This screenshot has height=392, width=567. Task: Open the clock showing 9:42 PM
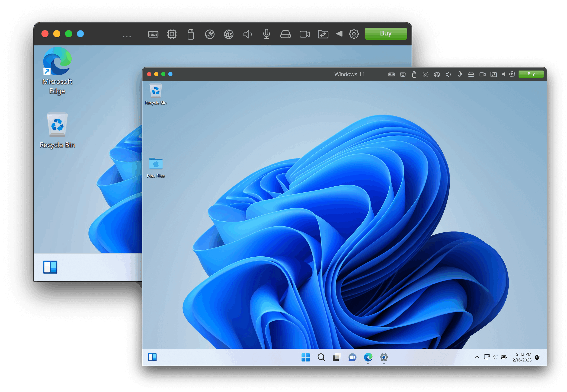522,357
